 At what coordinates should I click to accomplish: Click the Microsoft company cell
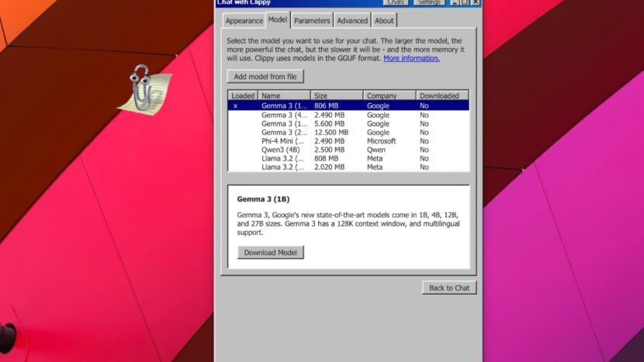pos(381,141)
